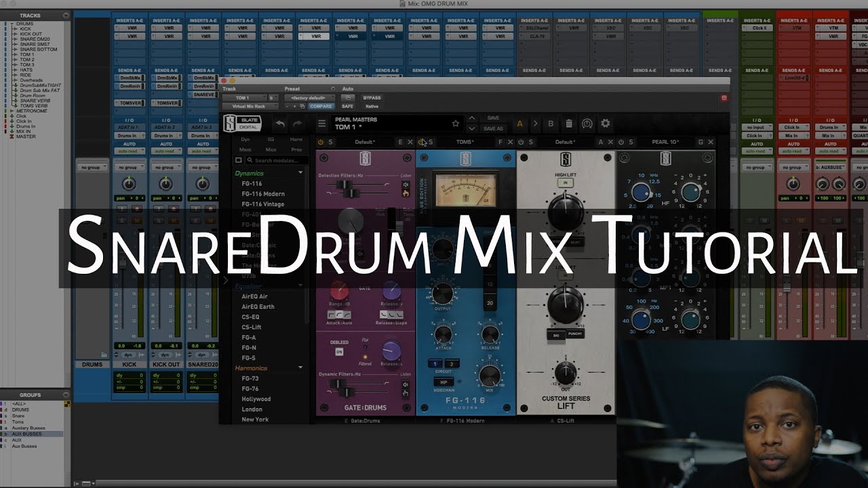Remove the PEARL 10 module with X
868x488 pixels.
point(710,142)
